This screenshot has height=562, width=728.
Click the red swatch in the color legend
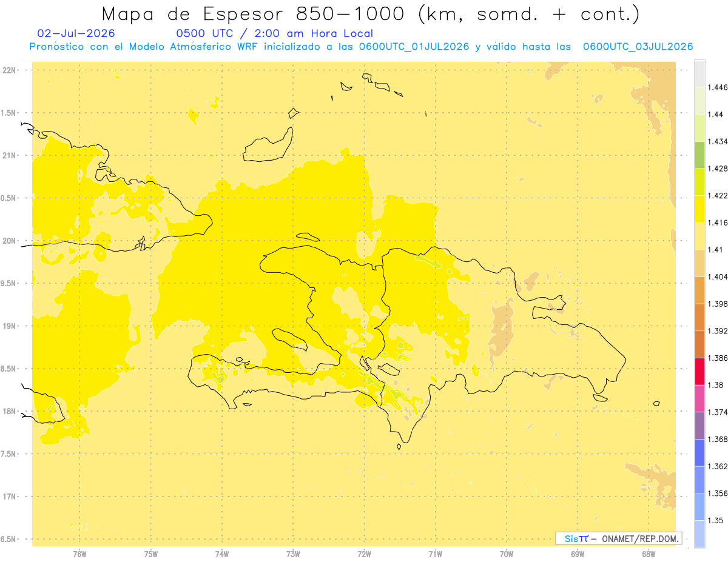699,371
